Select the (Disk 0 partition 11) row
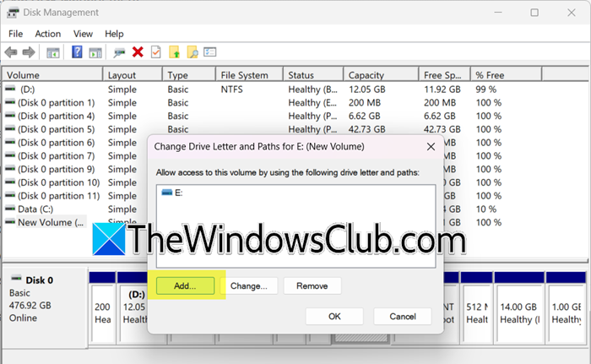Image resolution: width=591 pixels, height=364 pixels. point(75,196)
